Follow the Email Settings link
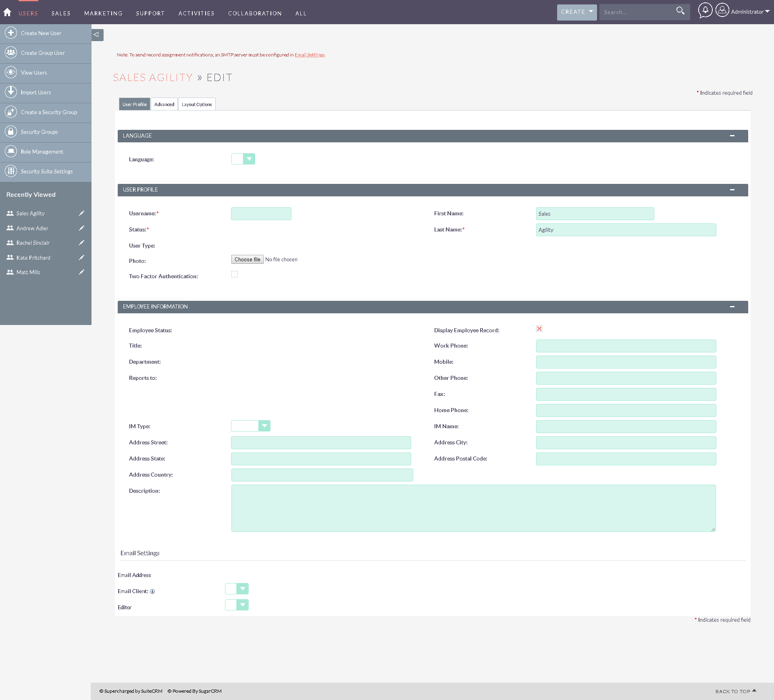Image resolution: width=774 pixels, height=700 pixels. click(309, 55)
